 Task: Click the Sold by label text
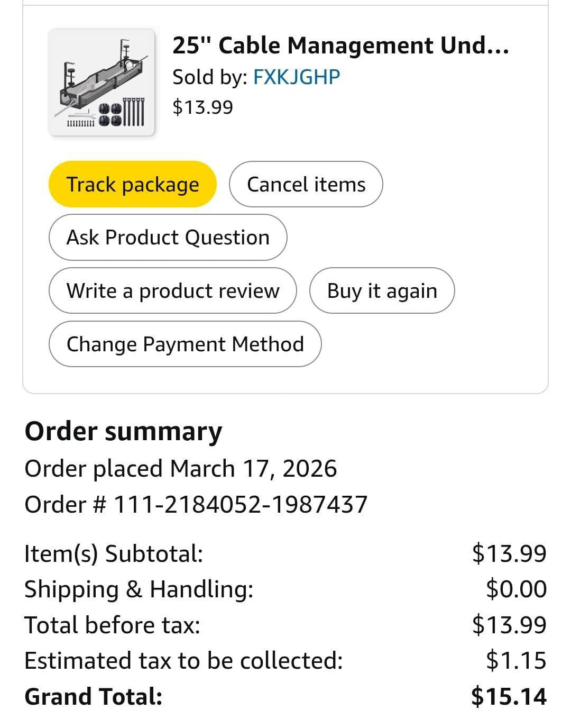click(x=209, y=77)
